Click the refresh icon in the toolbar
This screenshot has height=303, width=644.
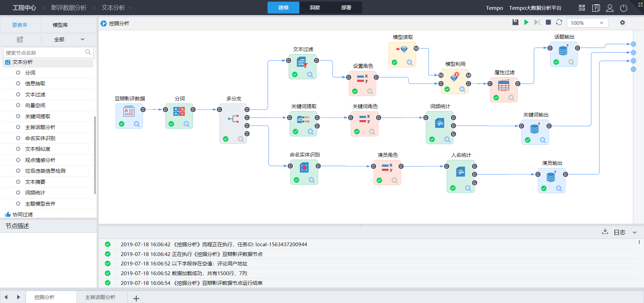[x=559, y=22]
